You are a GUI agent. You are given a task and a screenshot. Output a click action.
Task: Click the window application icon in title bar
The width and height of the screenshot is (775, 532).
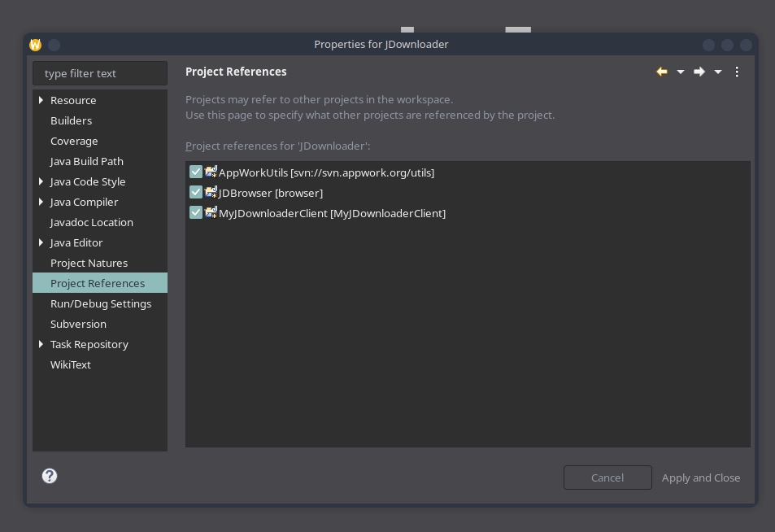36,45
